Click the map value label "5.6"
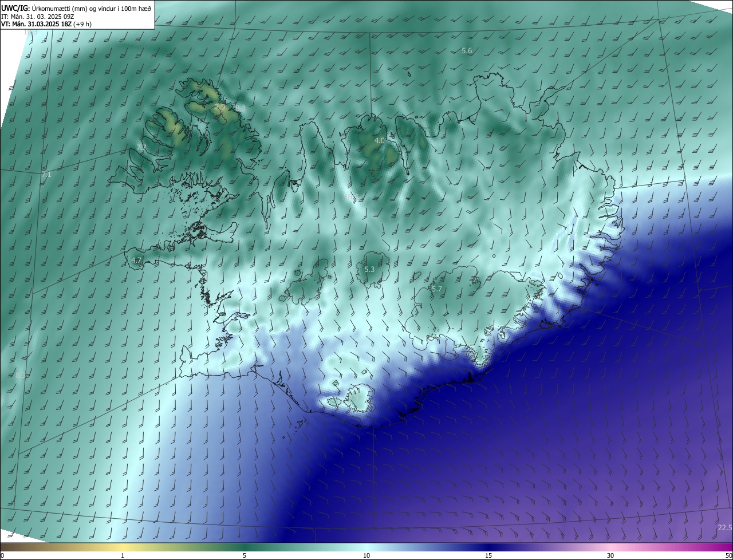 click(x=467, y=51)
